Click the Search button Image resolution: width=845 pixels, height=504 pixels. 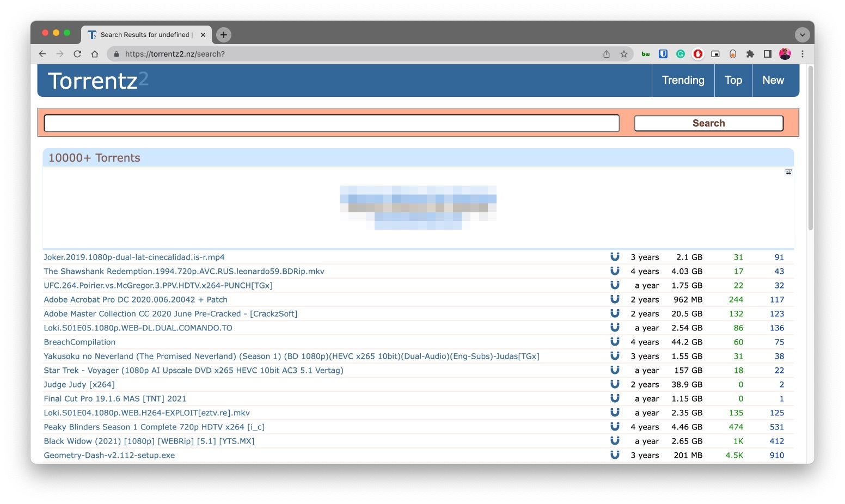[708, 123]
